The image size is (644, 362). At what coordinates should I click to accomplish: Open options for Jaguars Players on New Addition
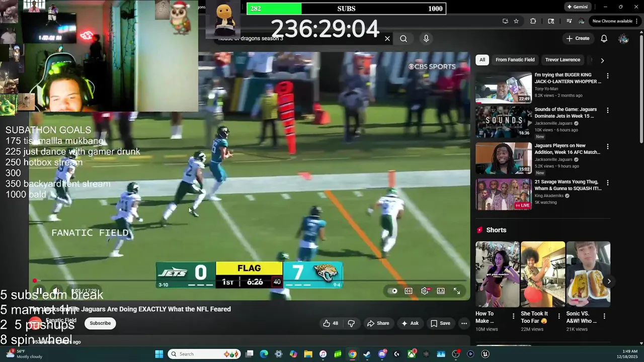tap(607, 146)
